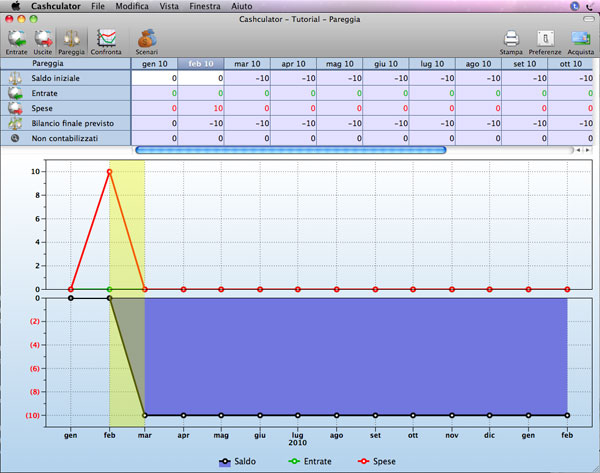Open the Uscite expenses view
600x473 pixels.
[43, 39]
